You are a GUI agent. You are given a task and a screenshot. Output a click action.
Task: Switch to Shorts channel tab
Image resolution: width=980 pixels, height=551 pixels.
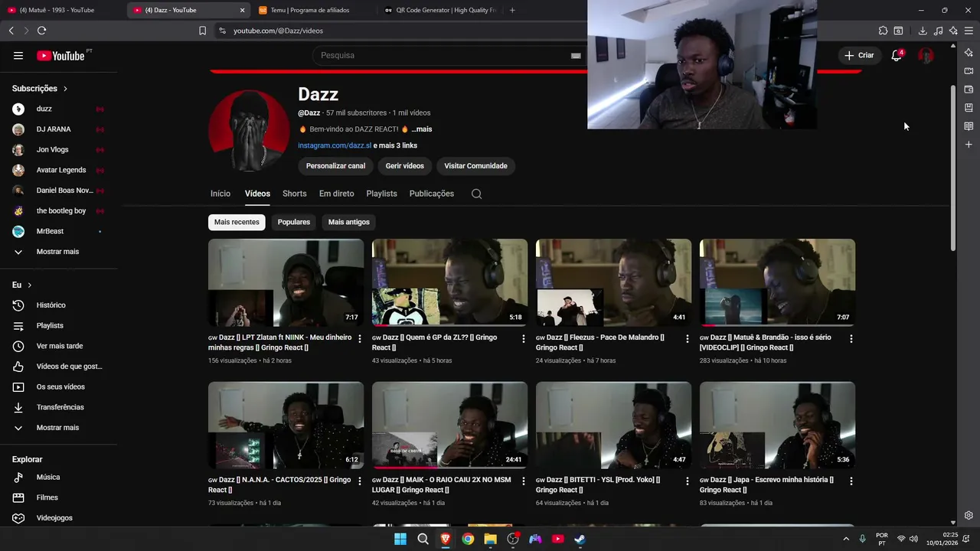(x=294, y=194)
